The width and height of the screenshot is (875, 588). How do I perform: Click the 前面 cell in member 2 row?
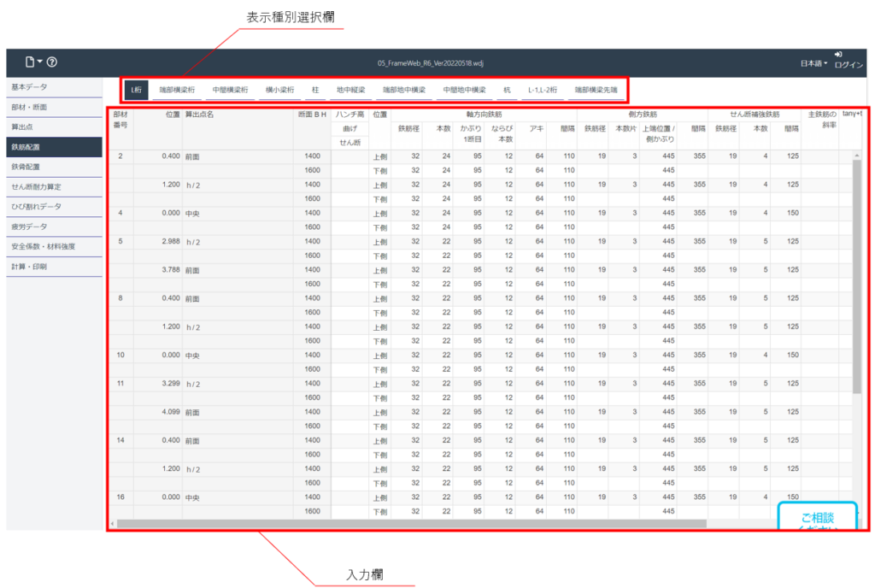coord(238,156)
